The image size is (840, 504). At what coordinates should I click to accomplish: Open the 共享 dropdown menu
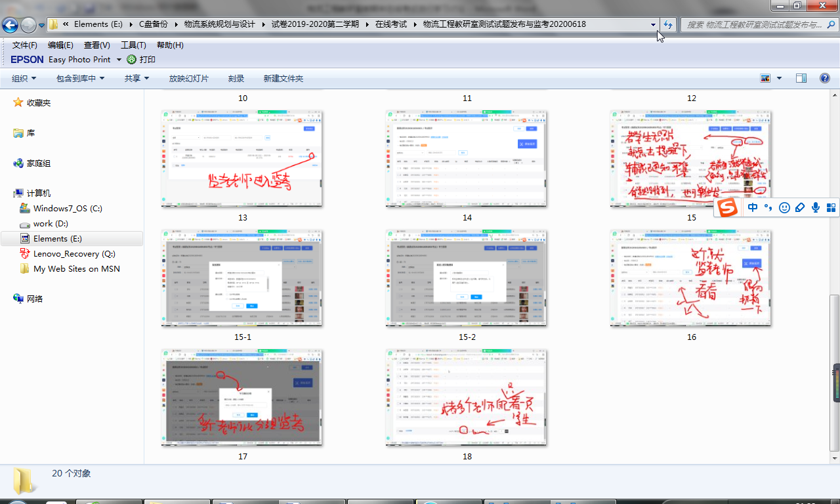[137, 79]
